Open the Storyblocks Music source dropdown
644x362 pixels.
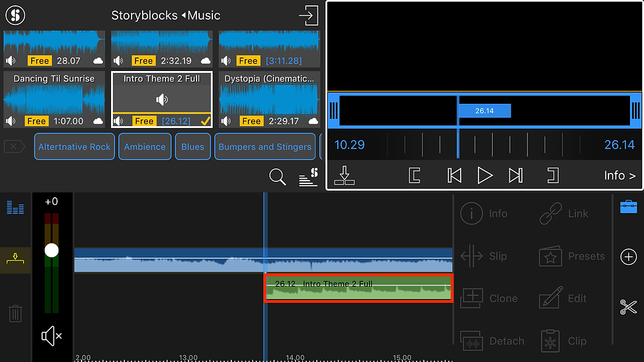click(166, 16)
